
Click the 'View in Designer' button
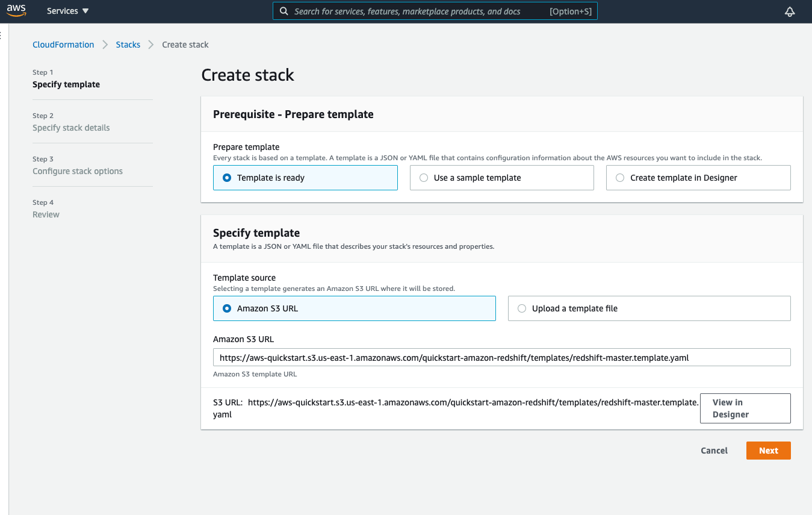[x=745, y=408]
